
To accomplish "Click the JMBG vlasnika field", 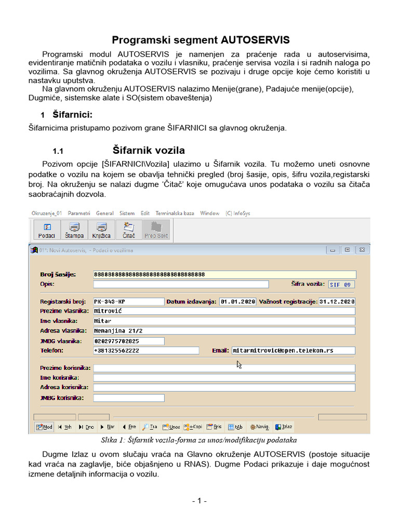I will 129,341.
